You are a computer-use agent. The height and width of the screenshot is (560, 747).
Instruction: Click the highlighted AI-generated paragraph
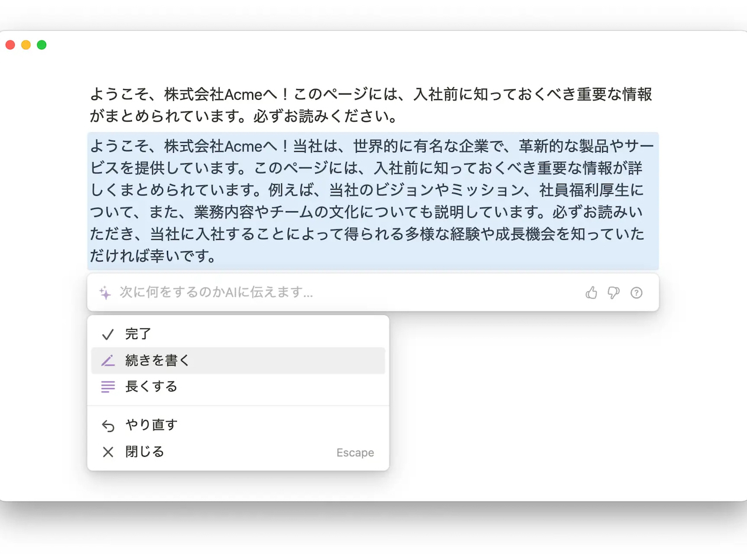point(373,201)
